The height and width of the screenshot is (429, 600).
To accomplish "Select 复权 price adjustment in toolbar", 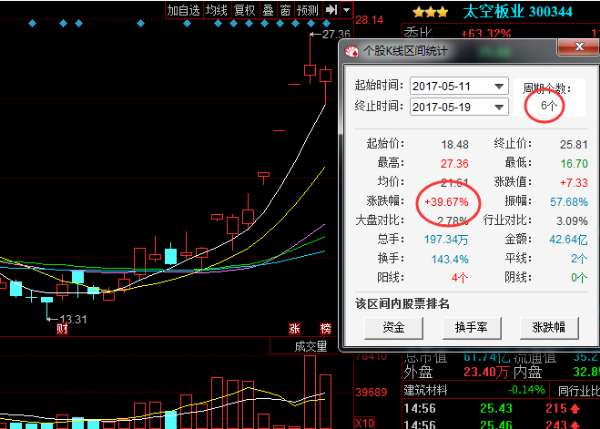I will [x=245, y=10].
